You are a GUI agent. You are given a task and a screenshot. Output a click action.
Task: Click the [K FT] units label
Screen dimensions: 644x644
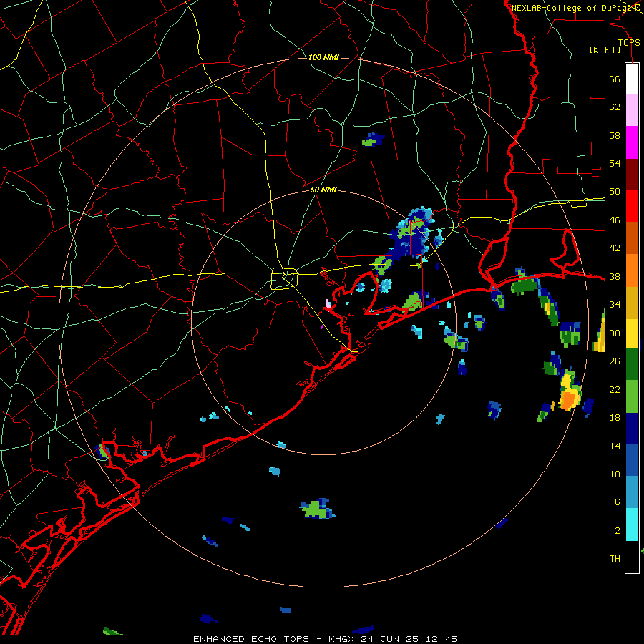[605, 50]
